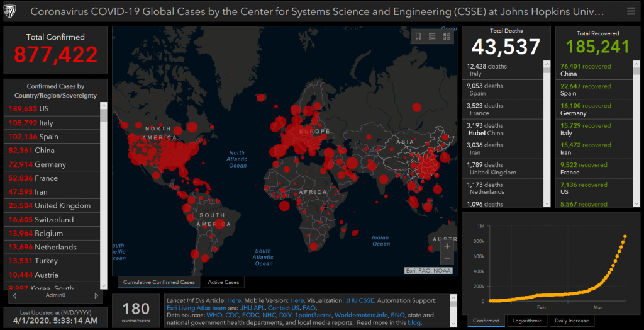Open the blog link

click(414, 322)
